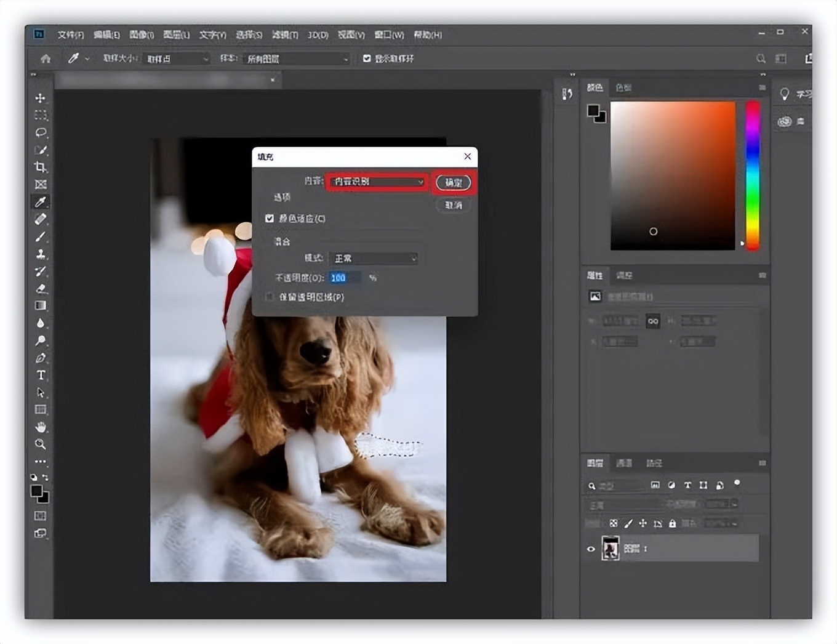Open the Edit Toolbar three-dots icon

tap(41, 461)
